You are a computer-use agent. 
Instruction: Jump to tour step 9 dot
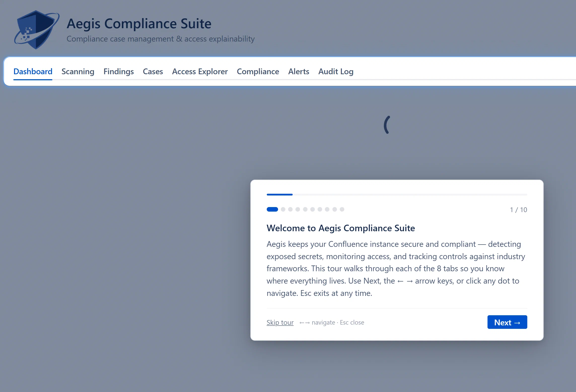[335, 209]
